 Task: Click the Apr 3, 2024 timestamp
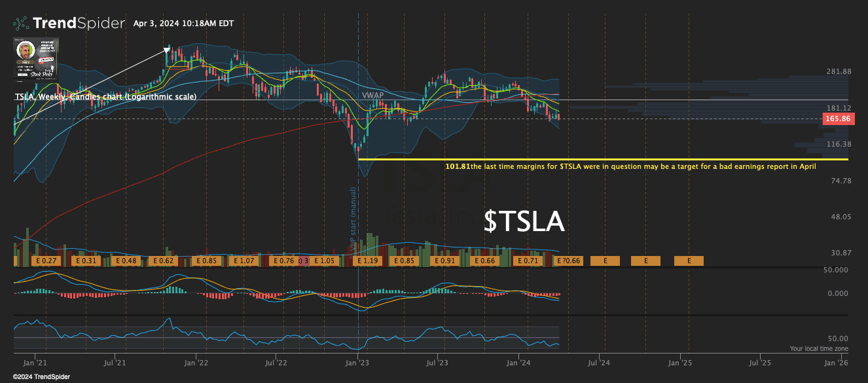(x=184, y=23)
